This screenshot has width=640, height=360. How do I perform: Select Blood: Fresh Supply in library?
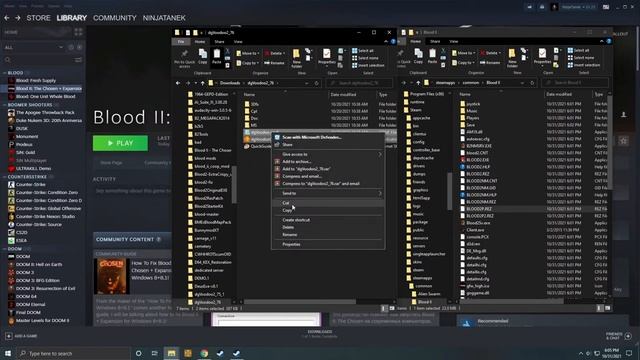tap(36, 80)
